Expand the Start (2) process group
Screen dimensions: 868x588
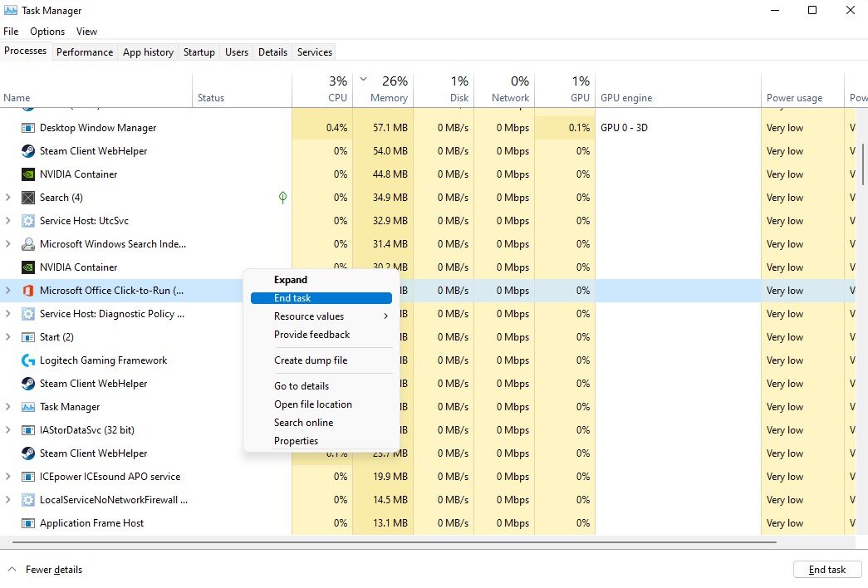(x=8, y=337)
